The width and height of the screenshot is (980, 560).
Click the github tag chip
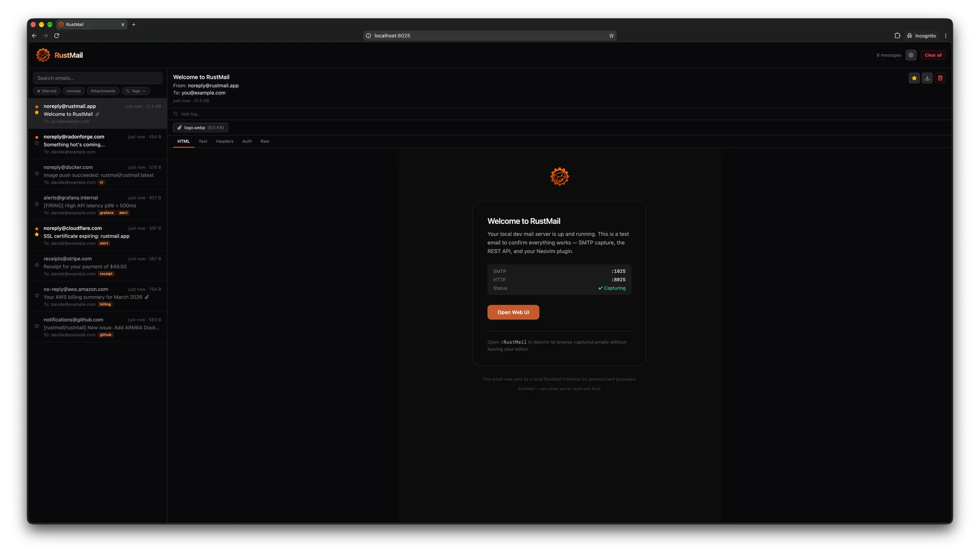pyautogui.click(x=106, y=335)
